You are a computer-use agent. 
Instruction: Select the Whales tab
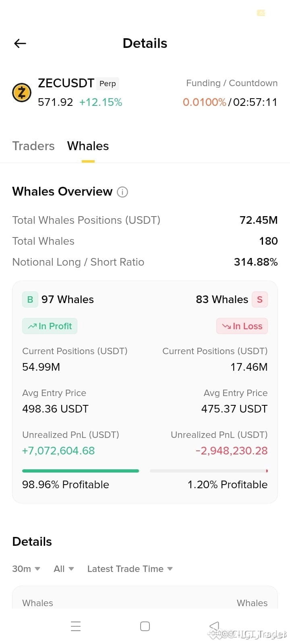coord(88,146)
